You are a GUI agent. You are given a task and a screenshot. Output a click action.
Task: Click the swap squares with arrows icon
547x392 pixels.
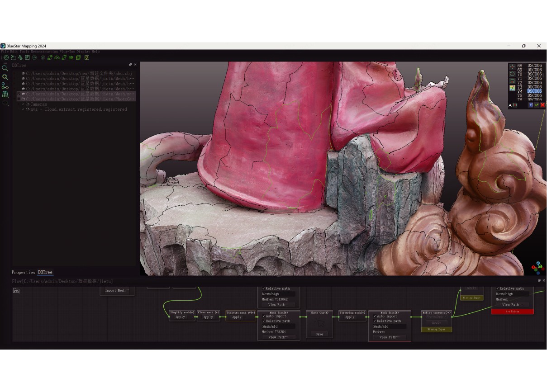[x=64, y=57]
